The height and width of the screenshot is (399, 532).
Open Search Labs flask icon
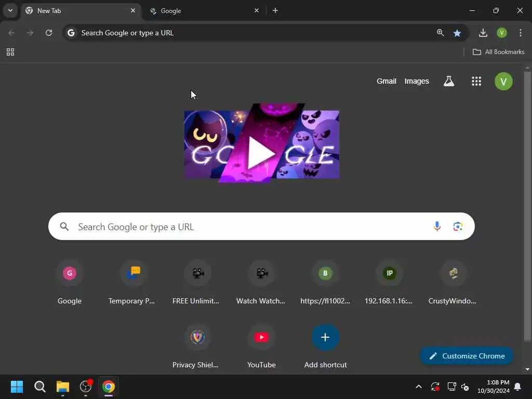[x=449, y=81]
